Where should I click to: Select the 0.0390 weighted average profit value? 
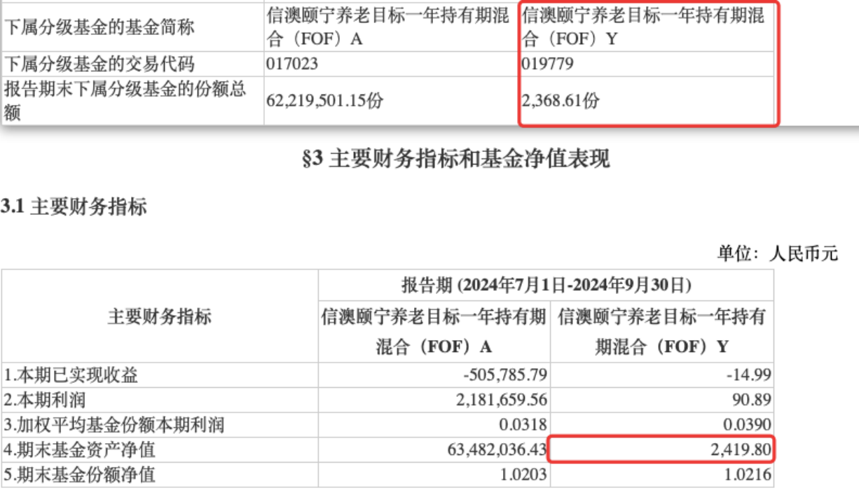(750, 426)
